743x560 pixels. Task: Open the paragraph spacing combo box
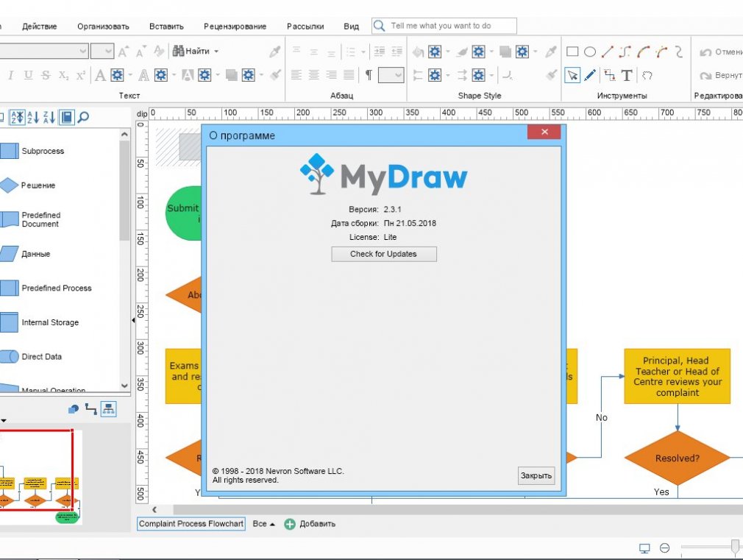391,75
